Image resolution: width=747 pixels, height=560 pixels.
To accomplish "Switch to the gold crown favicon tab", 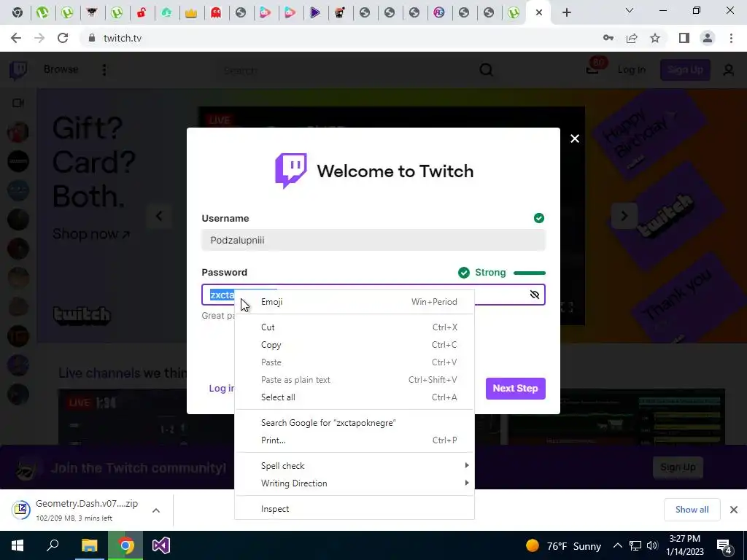I will point(191,12).
